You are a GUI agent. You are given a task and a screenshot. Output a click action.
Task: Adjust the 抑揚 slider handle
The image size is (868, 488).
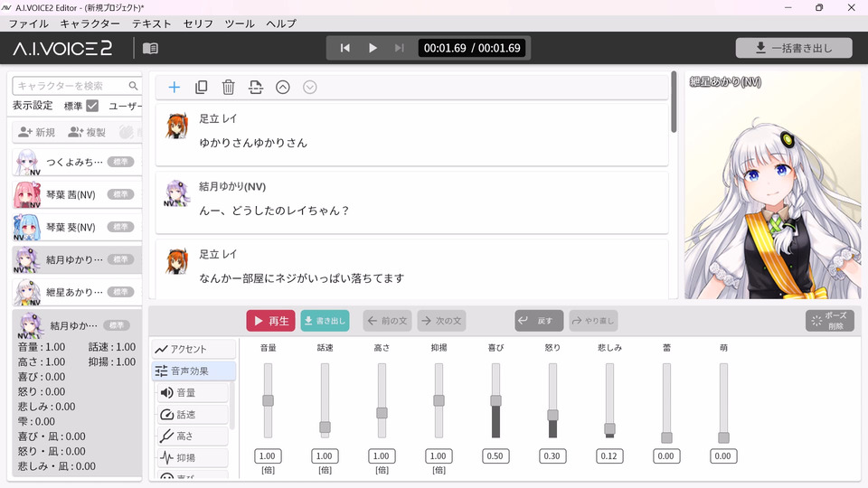tap(439, 400)
